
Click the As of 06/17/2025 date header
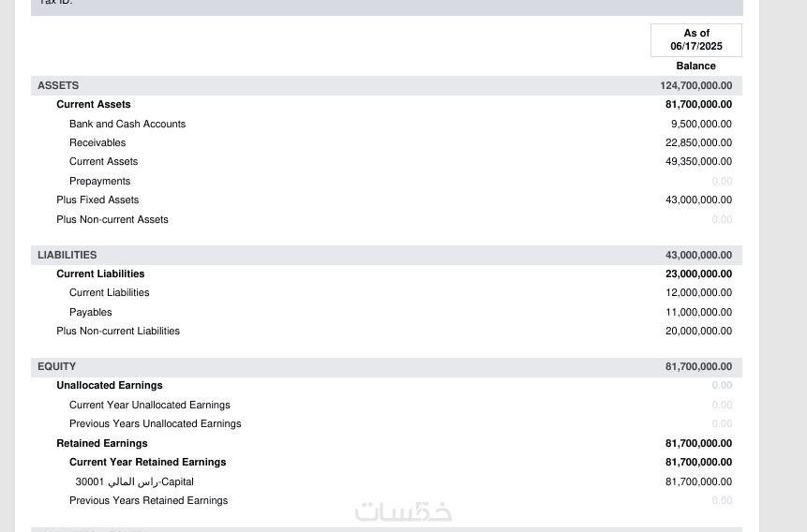[x=696, y=40]
